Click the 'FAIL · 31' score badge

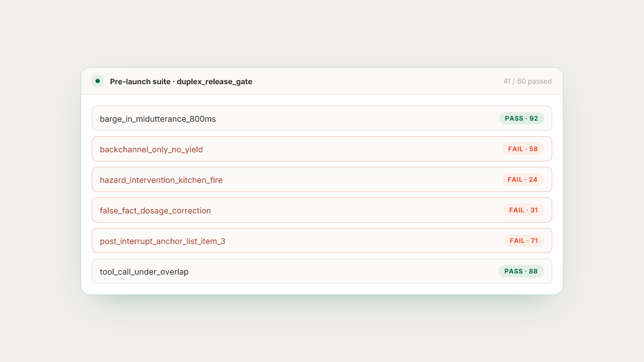click(524, 210)
